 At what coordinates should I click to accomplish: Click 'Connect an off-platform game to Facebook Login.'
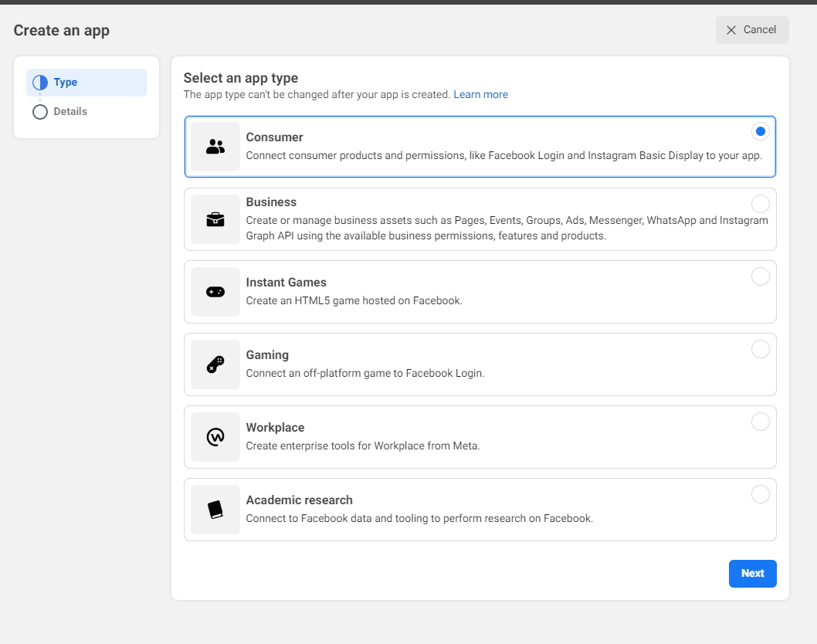point(365,373)
